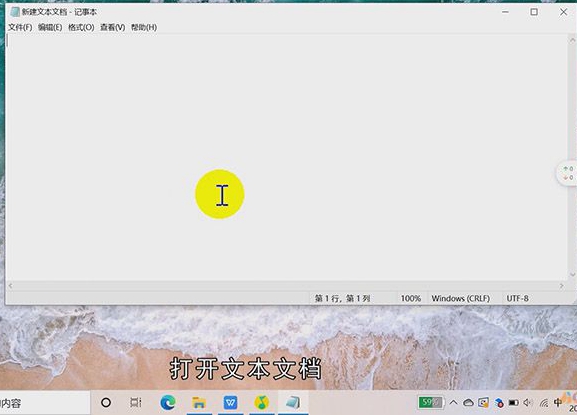Toggle the 中 input method indicator
Image resolution: width=577 pixels, height=415 pixels.
coord(558,402)
